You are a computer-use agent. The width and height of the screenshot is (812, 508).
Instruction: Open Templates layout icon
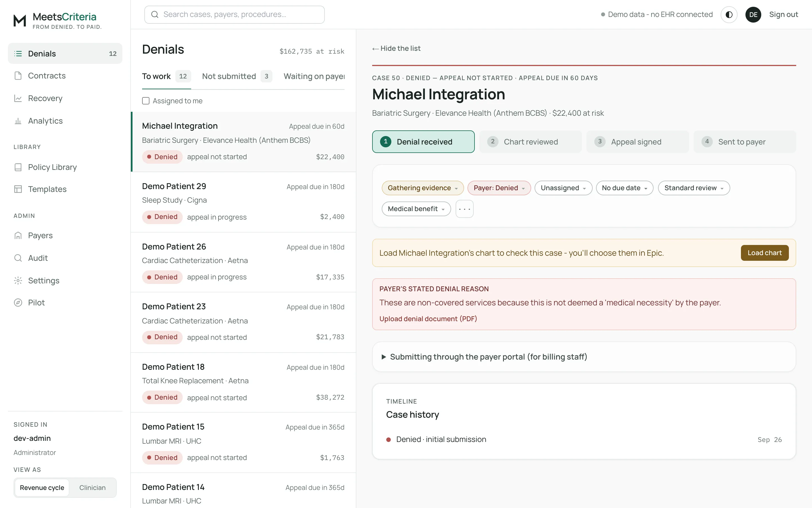click(x=18, y=189)
